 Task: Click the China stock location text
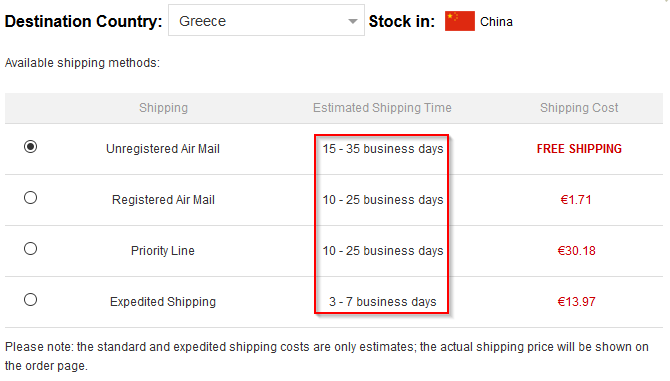click(x=496, y=21)
